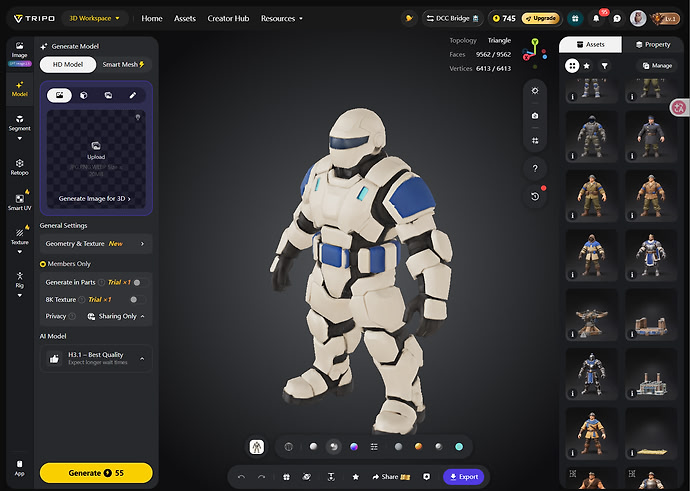This screenshot has width=690, height=491.
Task: Click the redo arrow in bottom toolbar
Action: point(261,476)
